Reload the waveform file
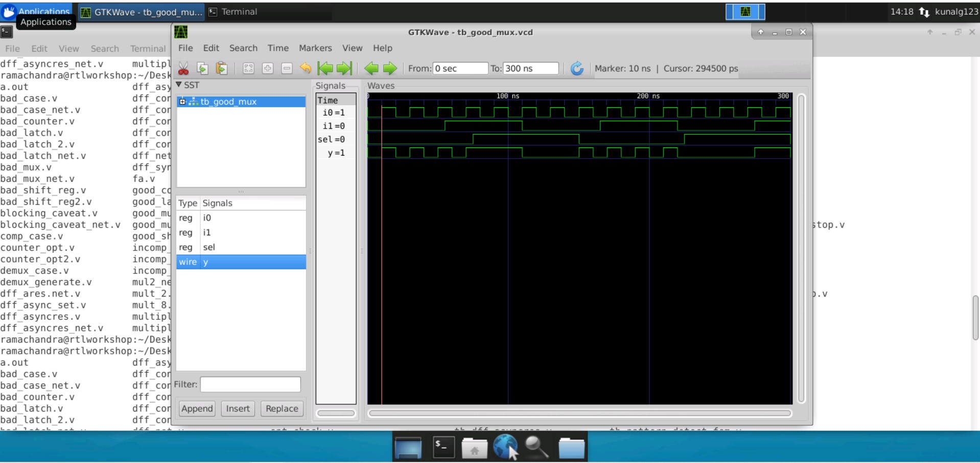Screen dimensions: 980x463 [x=576, y=68]
